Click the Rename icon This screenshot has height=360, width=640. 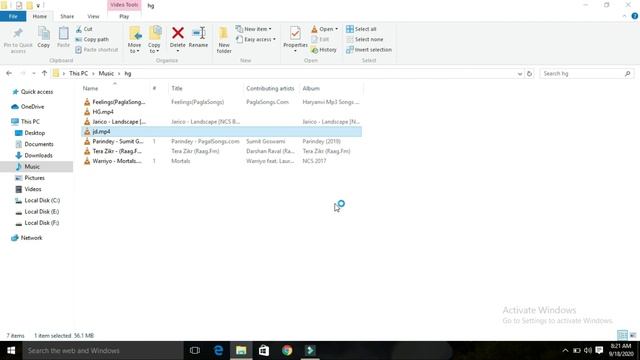pos(198,33)
